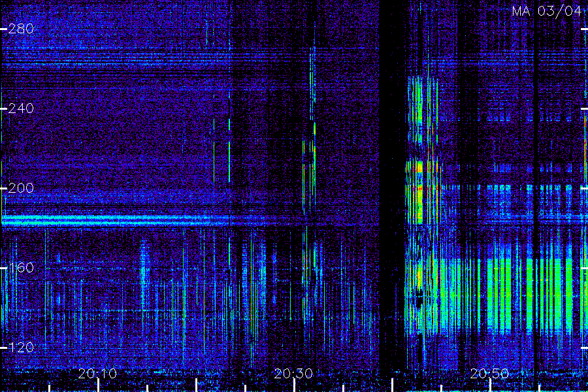Click the 240 frequency axis label
This screenshot has width=588, height=392.
[21, 108]
